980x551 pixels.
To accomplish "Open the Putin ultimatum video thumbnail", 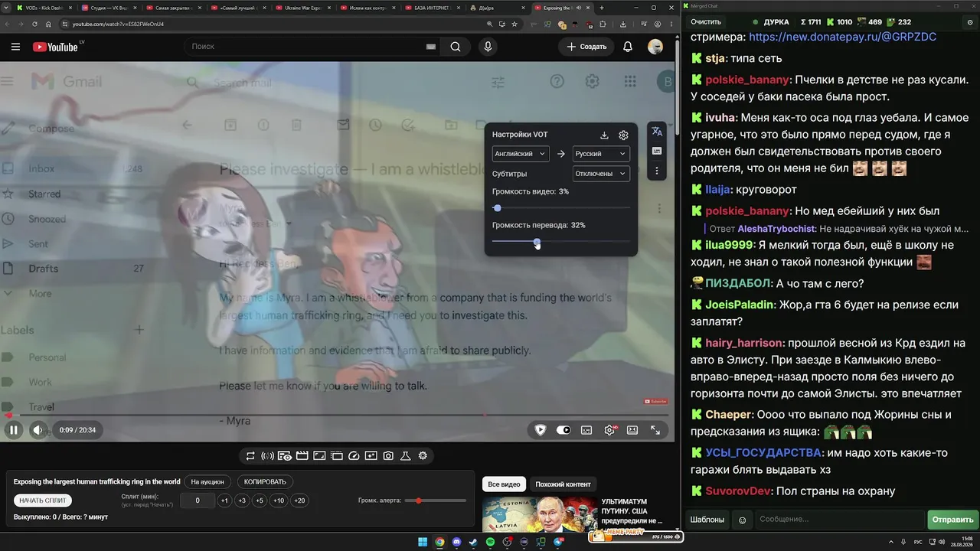I will click(x=540, y=515).
